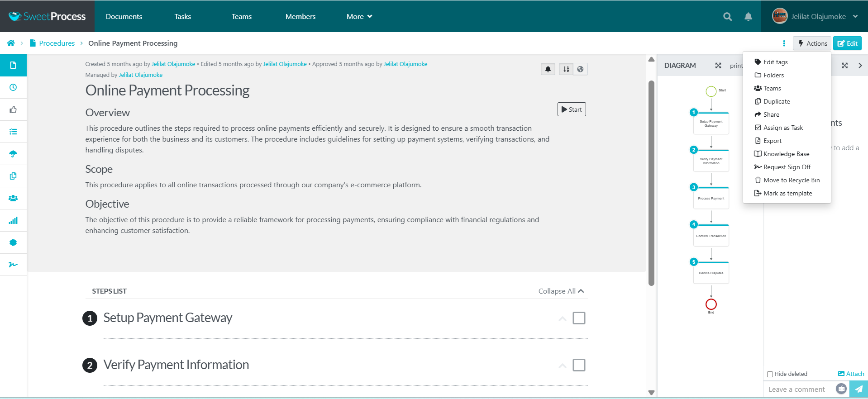The width and height of the screenshot is (868, 399).
Task: Expand the diagram to fullscreen
Action: point(718,66)
